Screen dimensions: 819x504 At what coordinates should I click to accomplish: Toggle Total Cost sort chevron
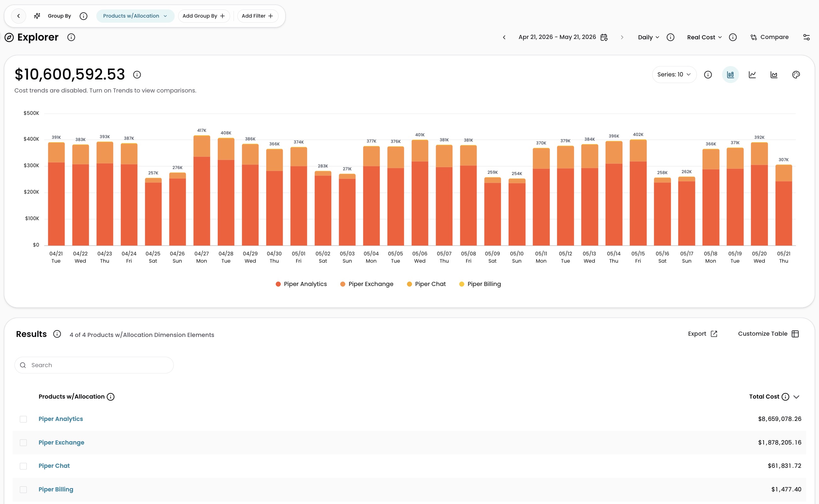pyautogui.click(x=796, y=397)
